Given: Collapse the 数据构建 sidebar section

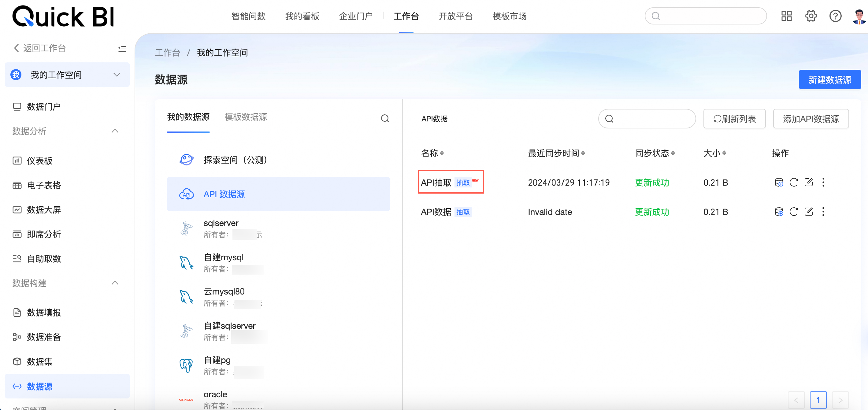Looking at the screenshot, I should tap(115, 283).
